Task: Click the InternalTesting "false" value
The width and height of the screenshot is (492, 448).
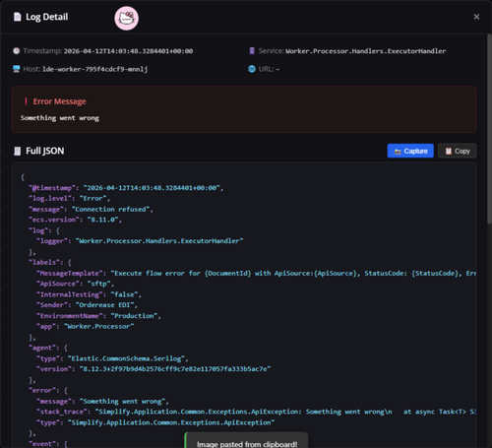Action: (x=124, y=294)
